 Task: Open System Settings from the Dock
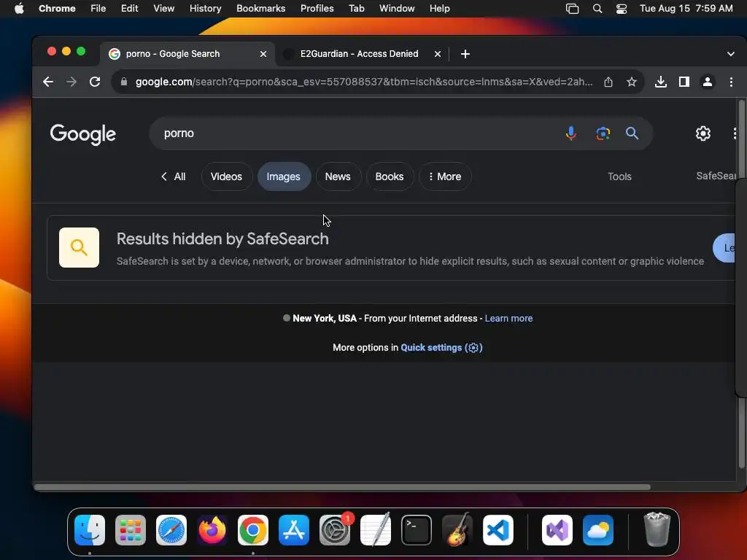[335, 530]
